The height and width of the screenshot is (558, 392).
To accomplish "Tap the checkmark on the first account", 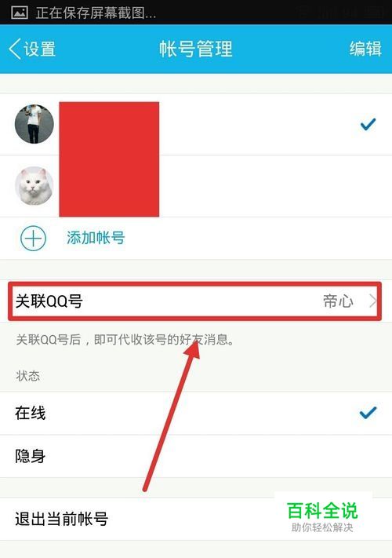I will click(368, 124).
